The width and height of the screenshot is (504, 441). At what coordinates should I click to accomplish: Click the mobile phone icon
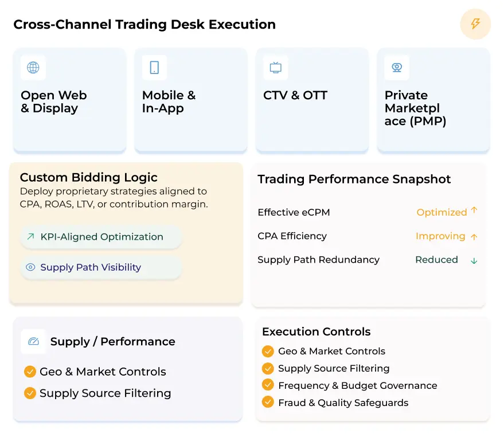click(x=154, y=68)
